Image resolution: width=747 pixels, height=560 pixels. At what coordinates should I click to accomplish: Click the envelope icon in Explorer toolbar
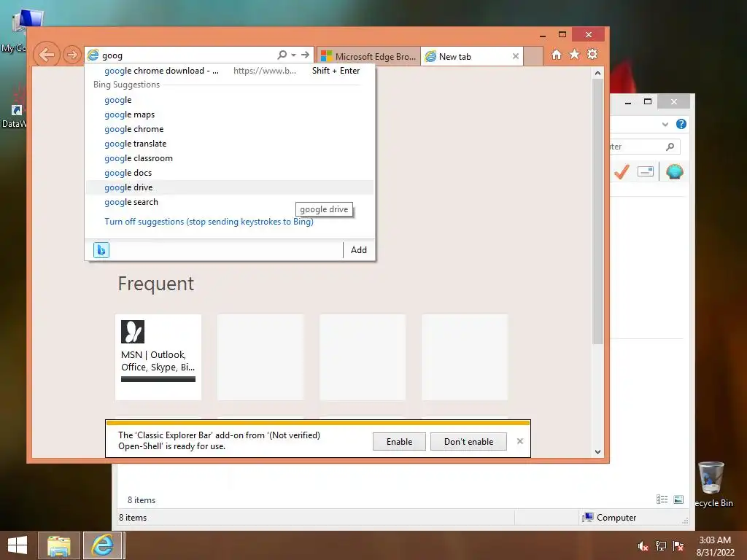tap(646, 171)
